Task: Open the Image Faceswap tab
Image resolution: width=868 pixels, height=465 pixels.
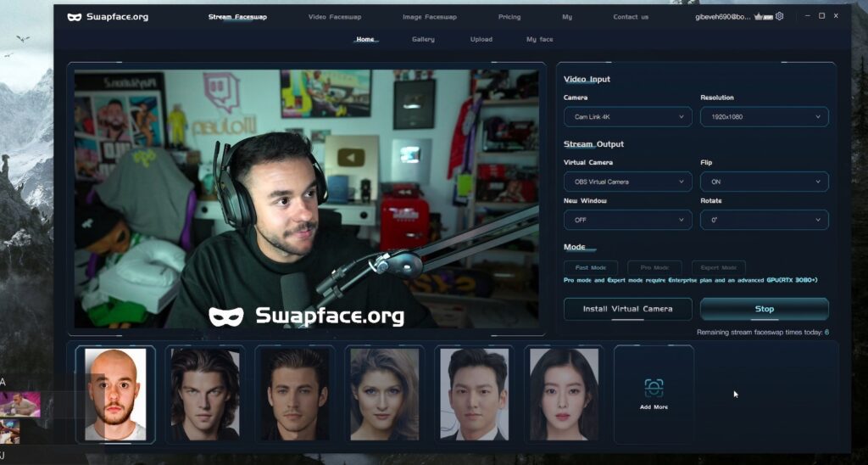Action: pos(430,17)
